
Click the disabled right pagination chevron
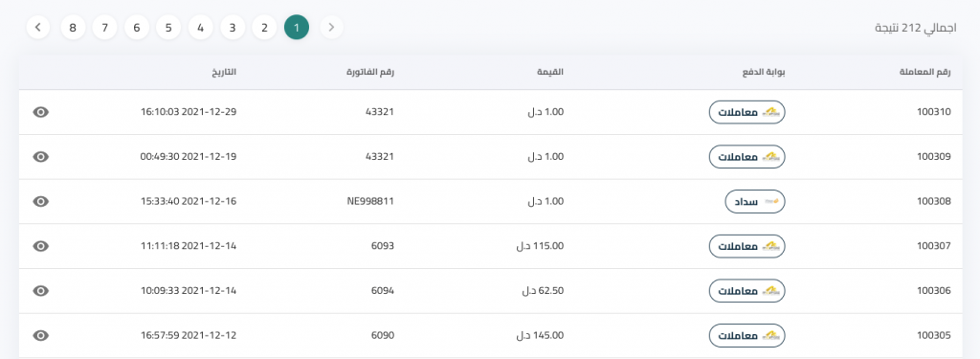click(x=331, y=28)
